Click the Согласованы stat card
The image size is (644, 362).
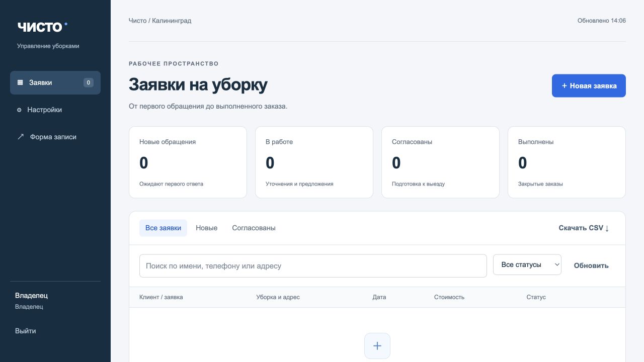coord(440,162)
